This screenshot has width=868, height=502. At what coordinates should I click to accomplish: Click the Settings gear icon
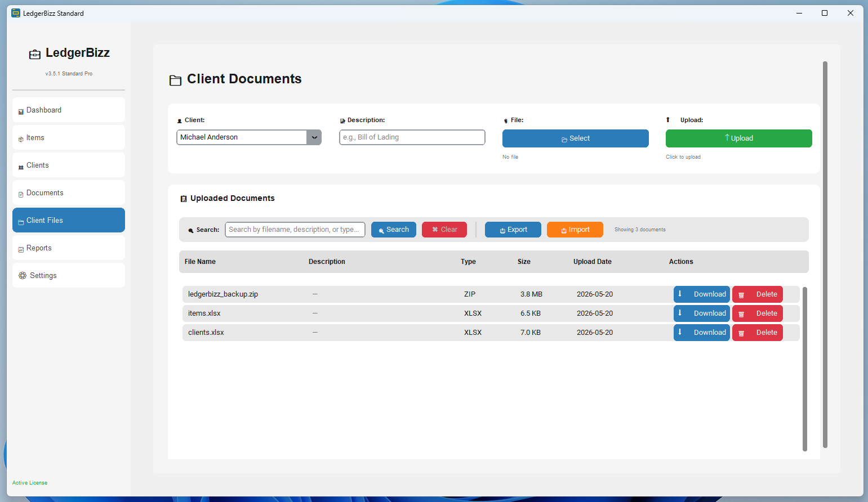coord(23,275)
